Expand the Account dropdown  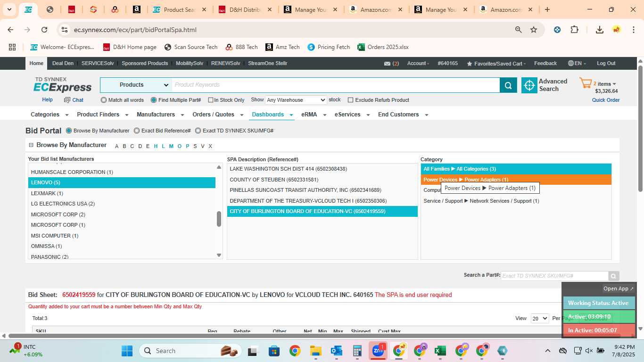click(418, 64)
